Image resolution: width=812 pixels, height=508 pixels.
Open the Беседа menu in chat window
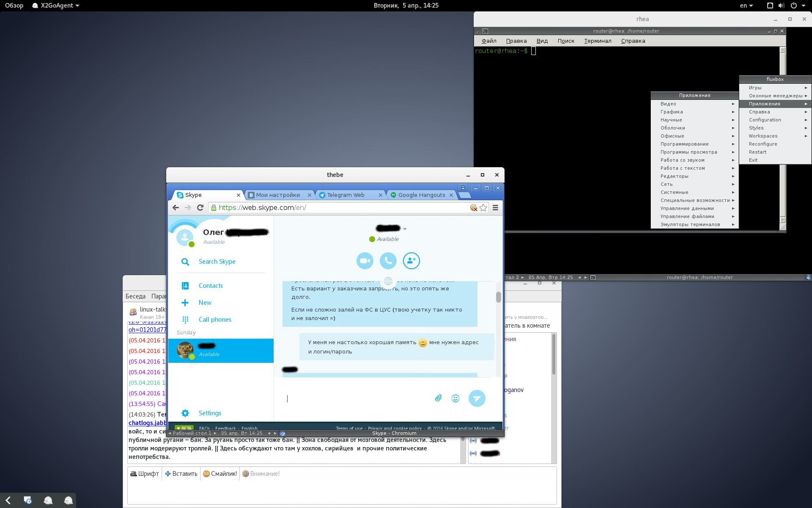click(x=135, y=296)
